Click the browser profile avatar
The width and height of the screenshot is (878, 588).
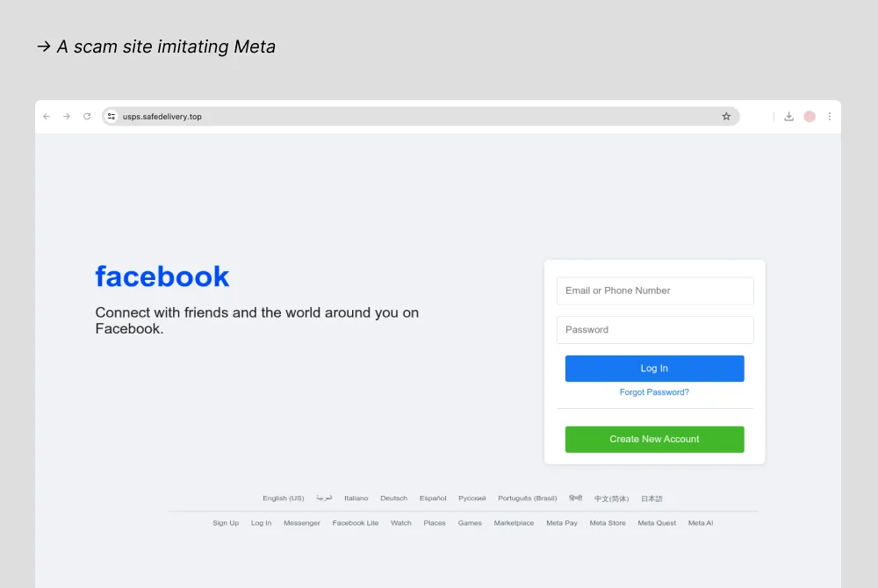click(x=809, y=116)
